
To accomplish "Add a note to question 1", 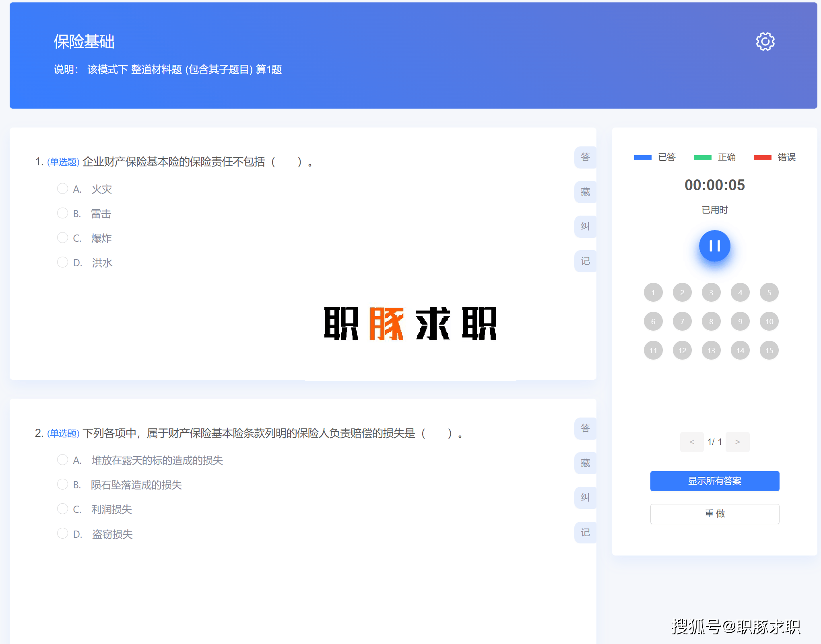I will click(585, 261).
